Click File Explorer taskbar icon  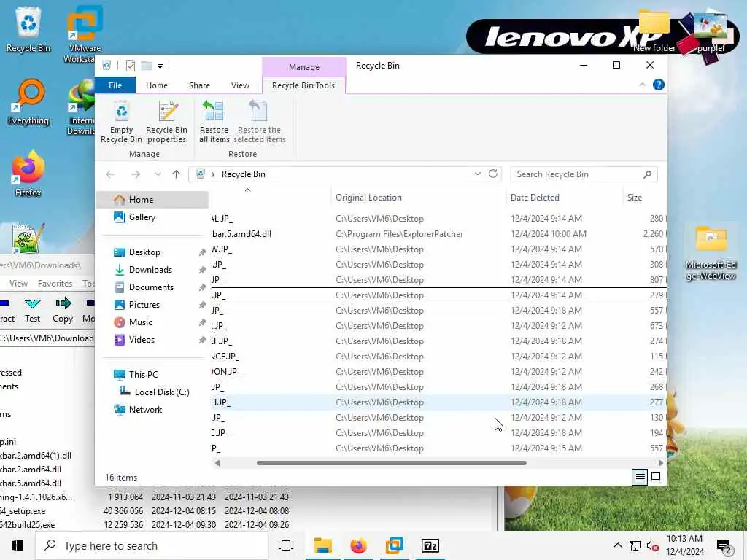click(323, 545)
